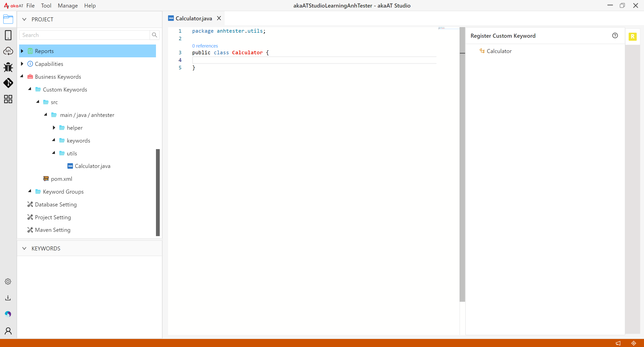Click the announcement megaphone status icon

618,343
